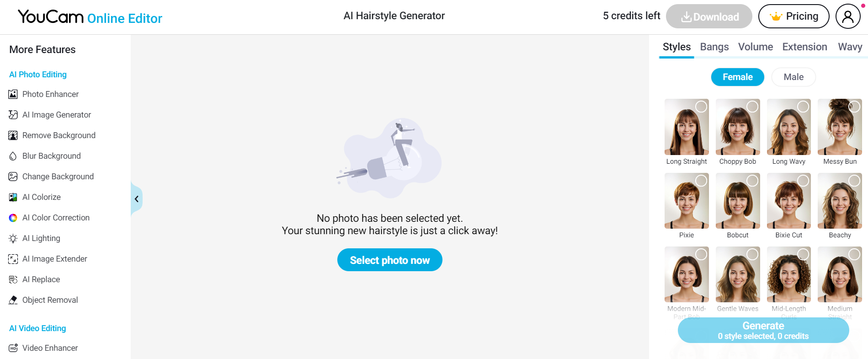The image size is (868, 359).
Task: Switch to the Bangs tab
Action: pyautogui.click(x=714, y=47)
